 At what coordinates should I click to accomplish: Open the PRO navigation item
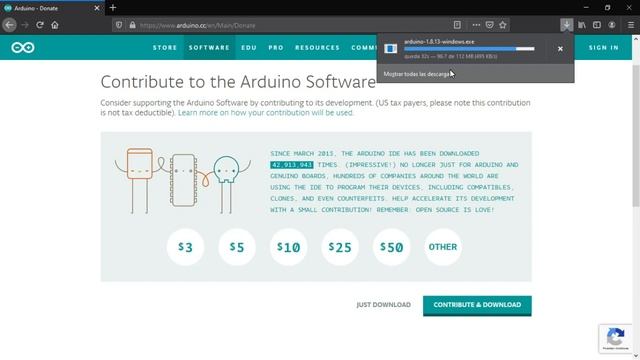tap(276, 47)
